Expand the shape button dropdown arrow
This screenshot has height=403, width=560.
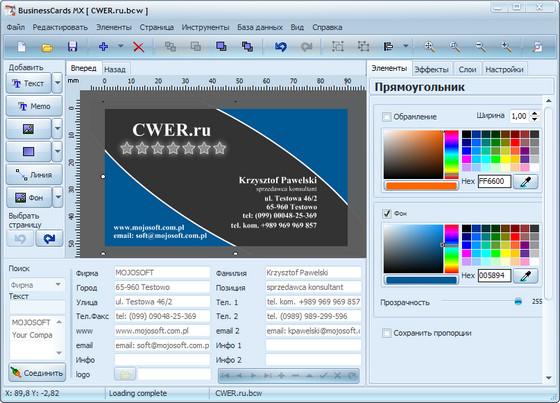[58, 152]
